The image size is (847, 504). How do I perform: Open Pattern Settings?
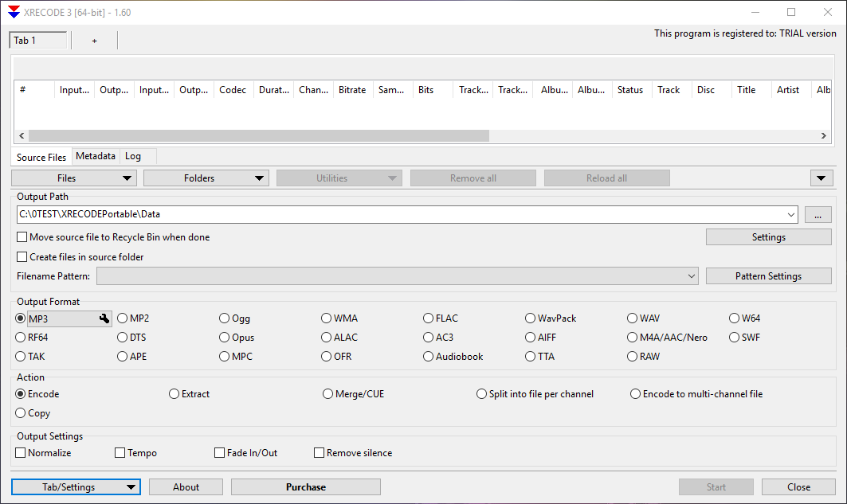point(769,276)
